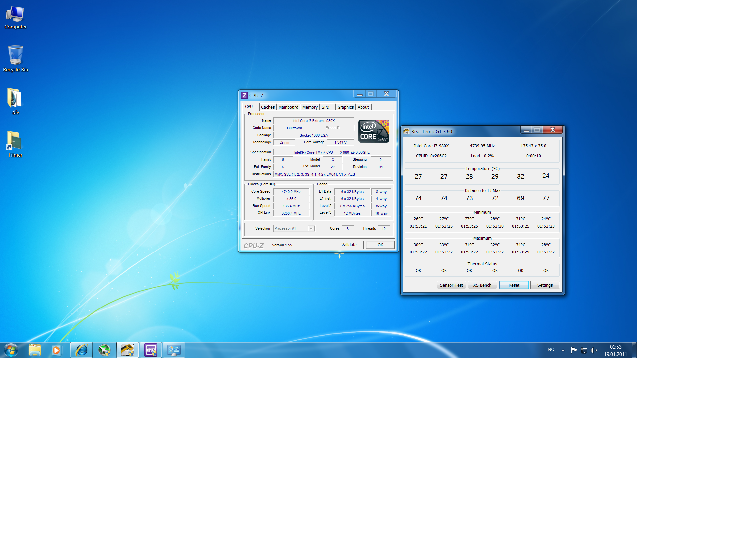Switch to the SPD tab
This screenshot has width=747, height=560.
326,107
